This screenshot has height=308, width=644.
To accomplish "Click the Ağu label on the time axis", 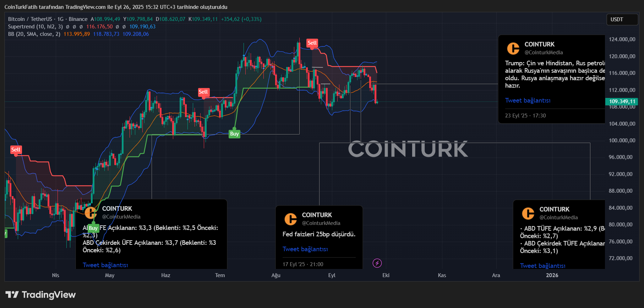I will click(x=276, y=275).
